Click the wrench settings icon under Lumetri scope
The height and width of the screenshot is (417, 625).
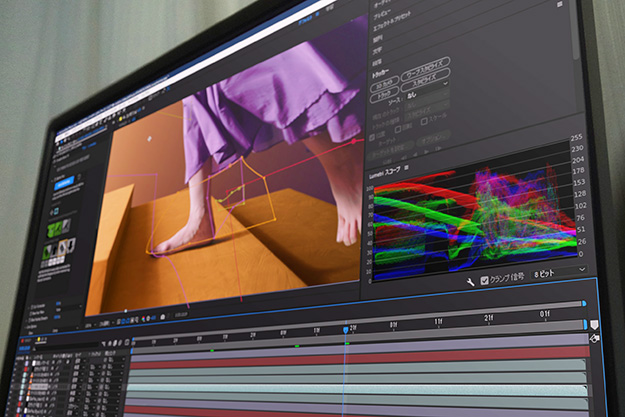470,282
